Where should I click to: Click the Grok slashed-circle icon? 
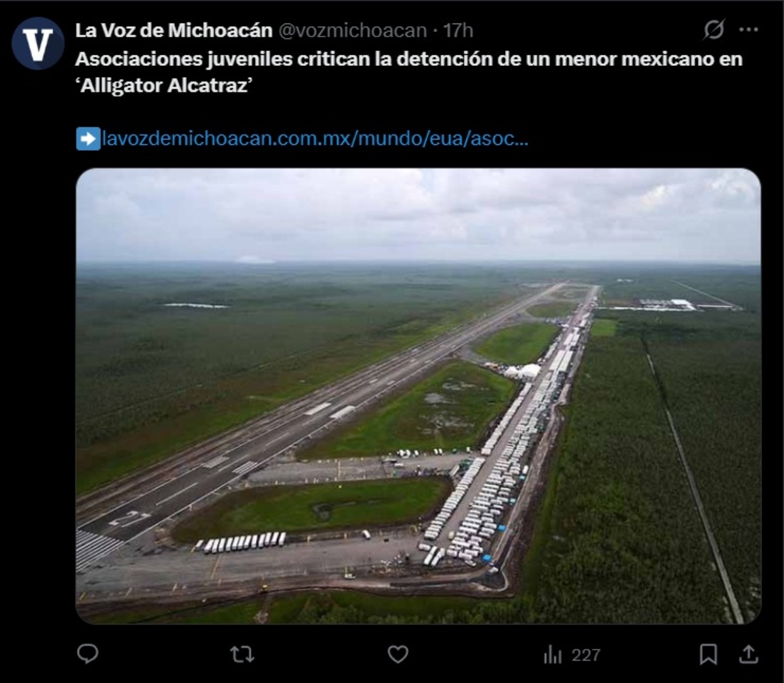[x=713, y=30]
